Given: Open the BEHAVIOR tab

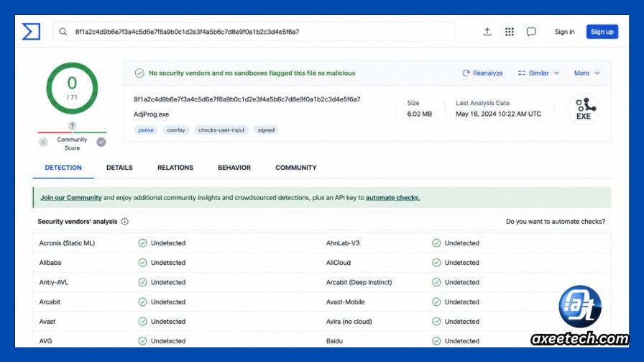Looking at the screenshot, I should pyautogui.click(x=234, y=168).
